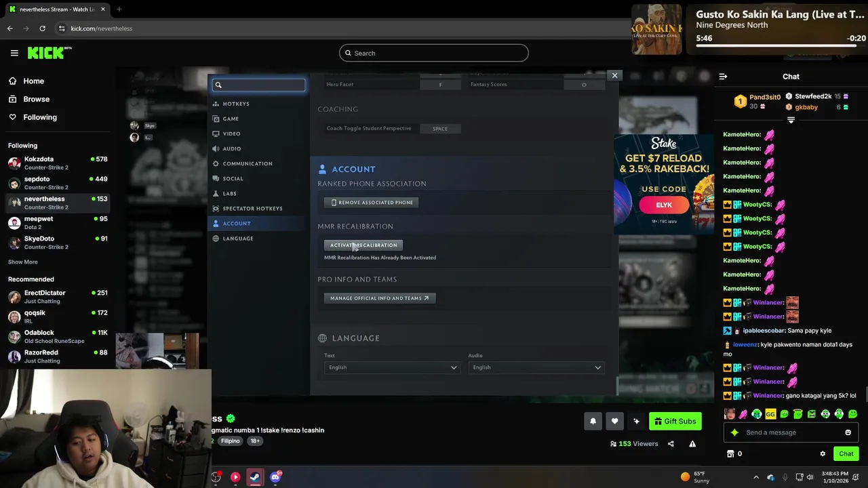Open chat shop icon
This screenshot has height=488, width=868.
[x=730, y=453]
